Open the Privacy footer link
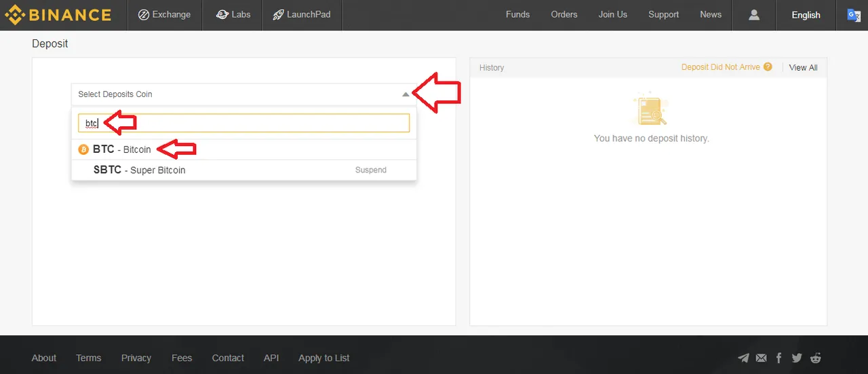This screenshot has width=868, height=374. [136, 358]
